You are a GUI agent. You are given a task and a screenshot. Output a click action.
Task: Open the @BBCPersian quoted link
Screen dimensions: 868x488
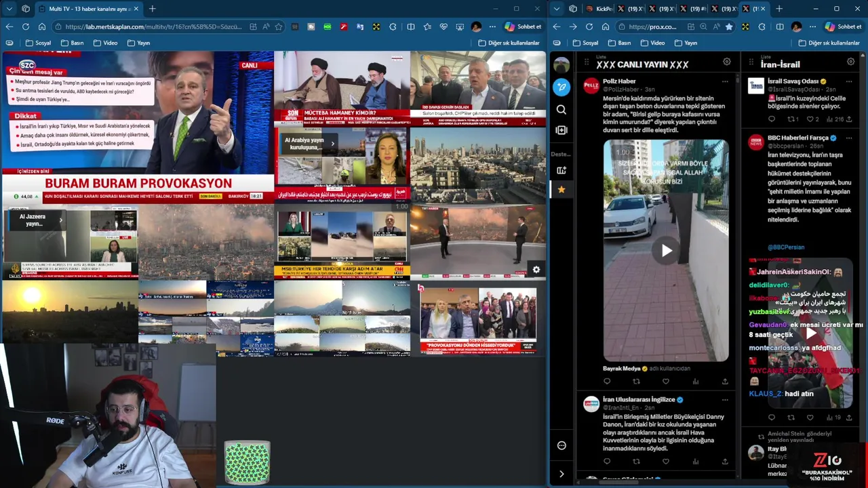pyautogui.click(x=785, y=247)
